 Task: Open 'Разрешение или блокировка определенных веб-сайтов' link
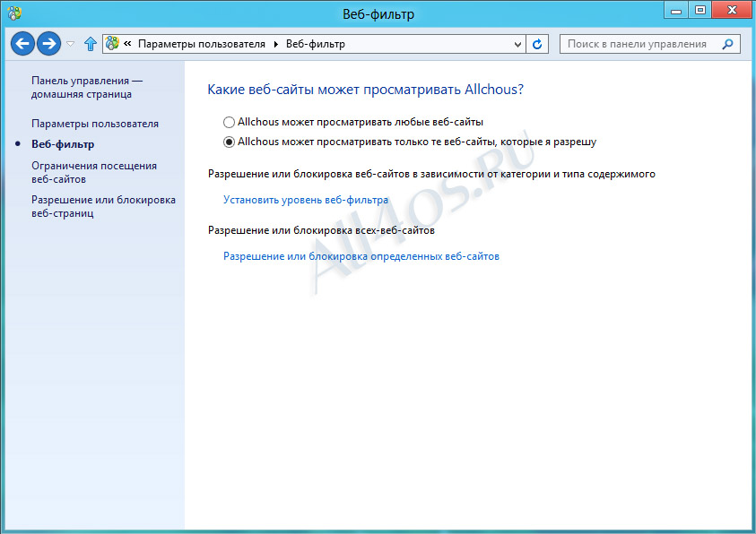pyautogui.click(x=361, y=256)
